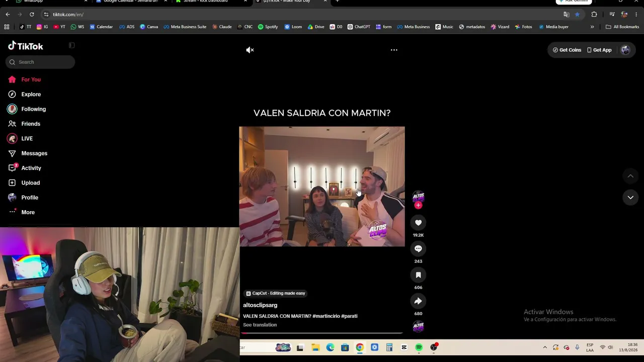Open the CapCut - Editing made easy tag
This screenshot has height=362, width=644.
coord(276,293)
